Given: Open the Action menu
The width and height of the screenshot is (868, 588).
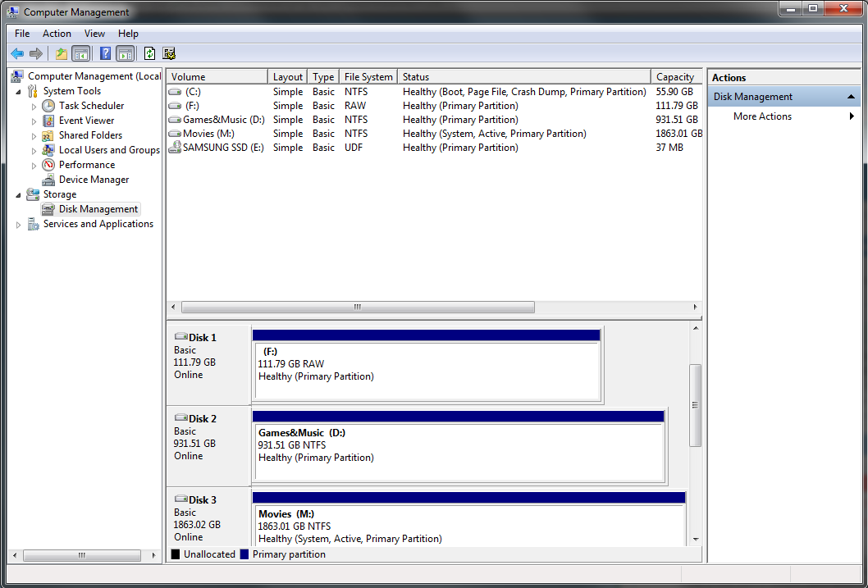Looking at the screenshot, I should point(57,34).
